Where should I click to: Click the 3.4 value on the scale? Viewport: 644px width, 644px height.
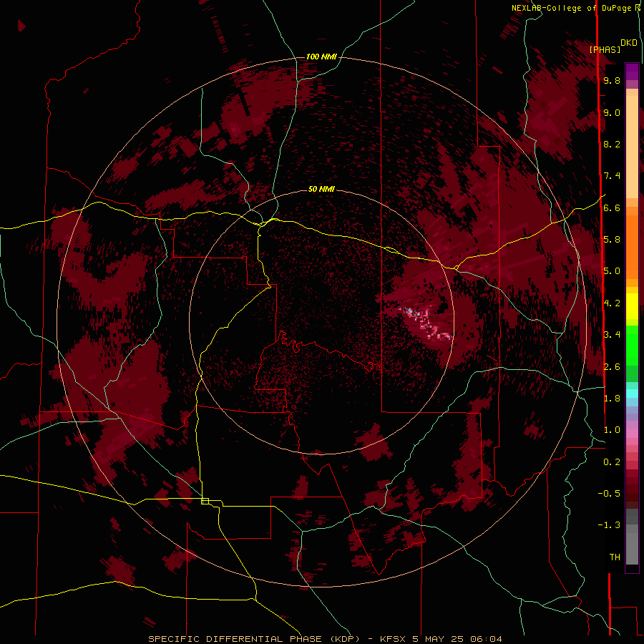pos(612,335)
